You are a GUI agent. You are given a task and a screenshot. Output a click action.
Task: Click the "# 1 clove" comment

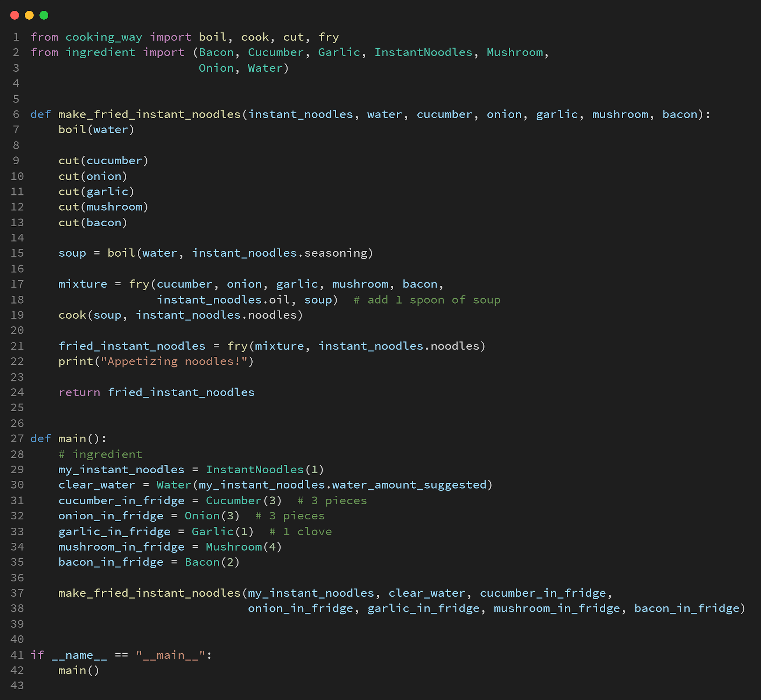pos(300,531)
